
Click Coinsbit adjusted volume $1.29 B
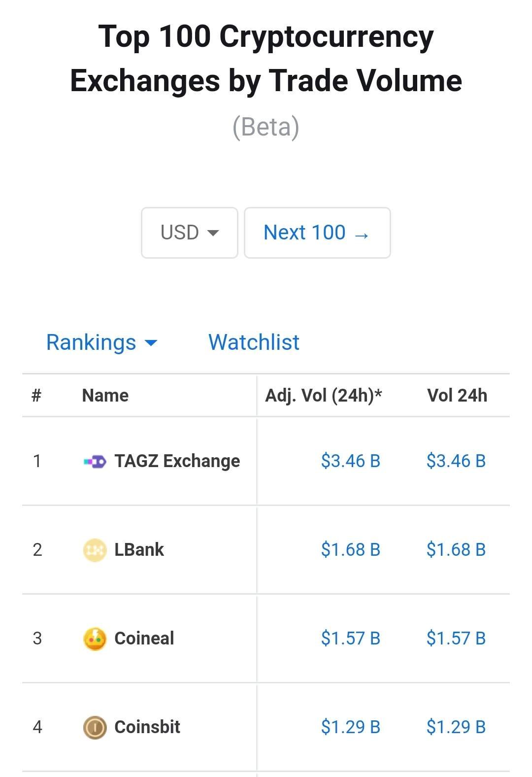(351, 727)
